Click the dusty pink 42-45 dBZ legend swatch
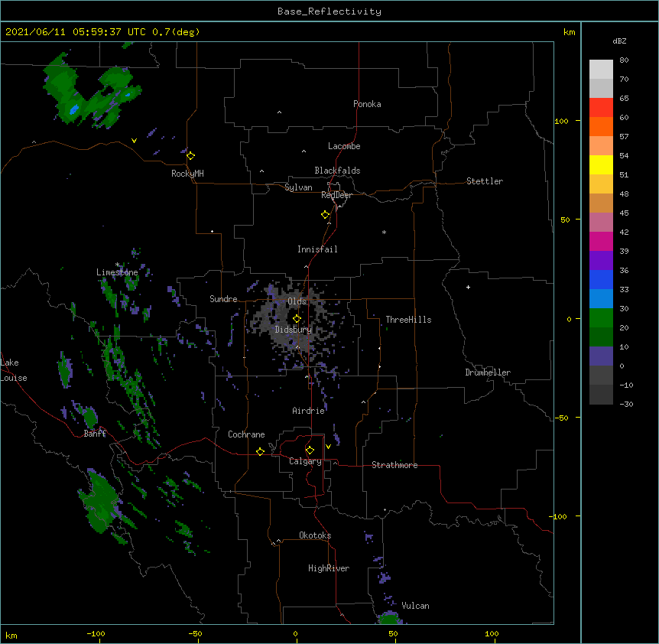Viewport: 659px width, 644px height. coord(601,223)
